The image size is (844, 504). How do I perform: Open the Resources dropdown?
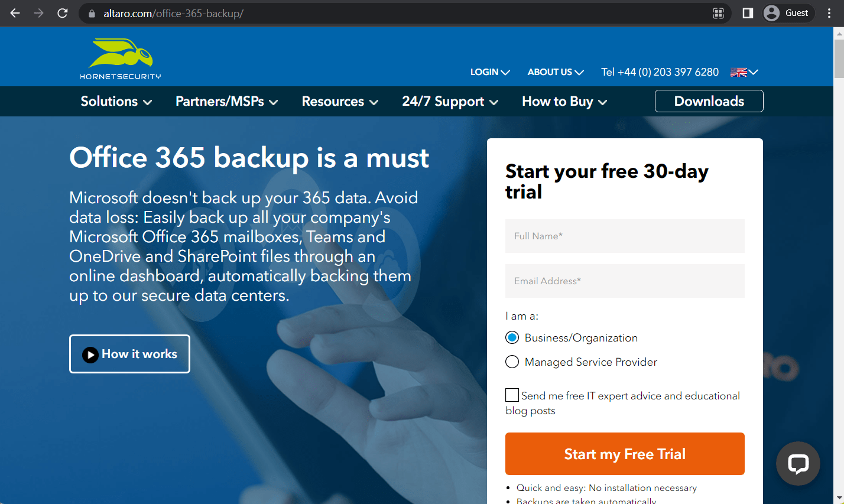click(339, 101)
